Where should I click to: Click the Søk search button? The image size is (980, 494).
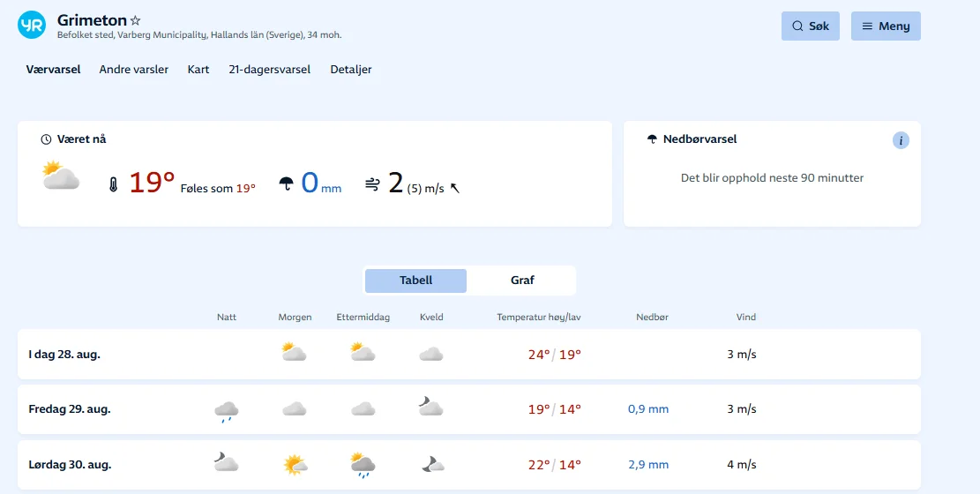tap(810, 26)
